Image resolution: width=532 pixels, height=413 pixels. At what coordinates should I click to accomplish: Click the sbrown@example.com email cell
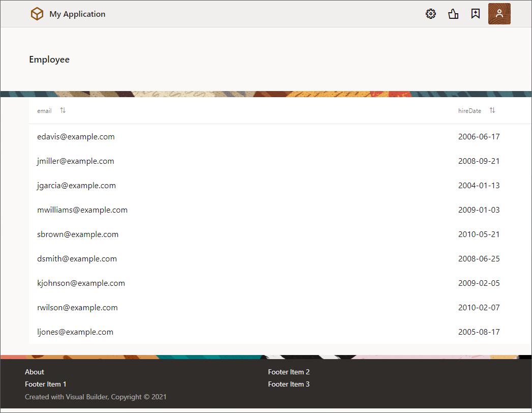(x=78, y=234)
